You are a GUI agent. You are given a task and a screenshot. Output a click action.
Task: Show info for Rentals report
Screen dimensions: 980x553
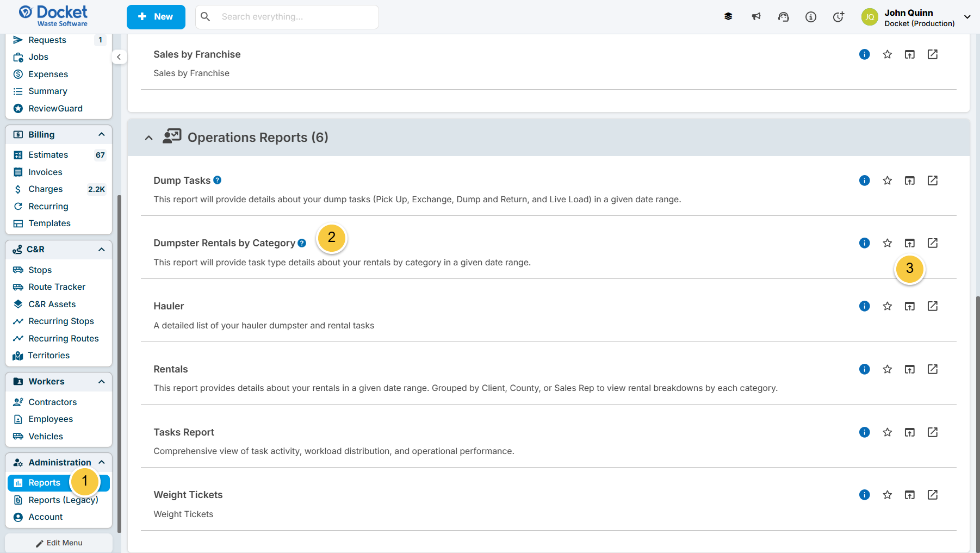point(865,369)
